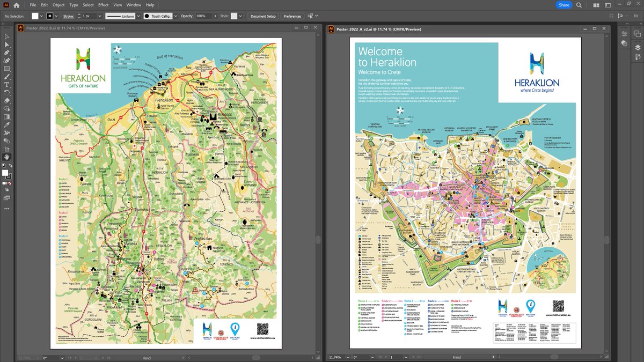Select the Paintbrush tool

click(7, 77)
